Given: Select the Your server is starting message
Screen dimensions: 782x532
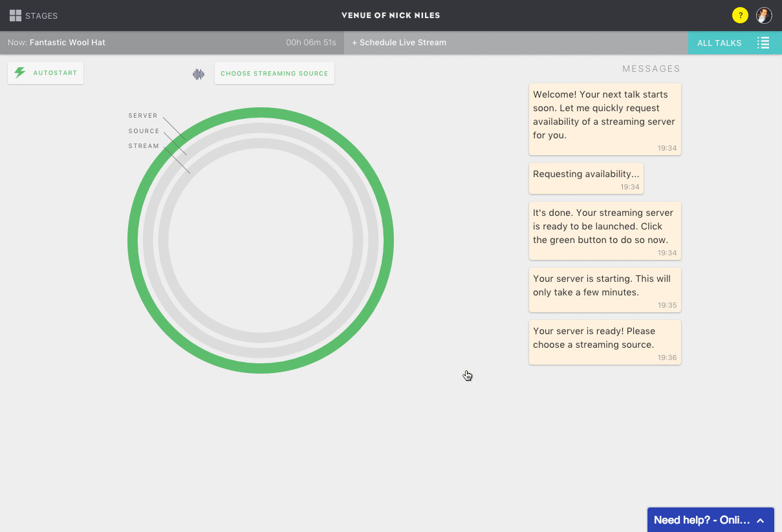Looking at the screenshot, I should [605, 290].
